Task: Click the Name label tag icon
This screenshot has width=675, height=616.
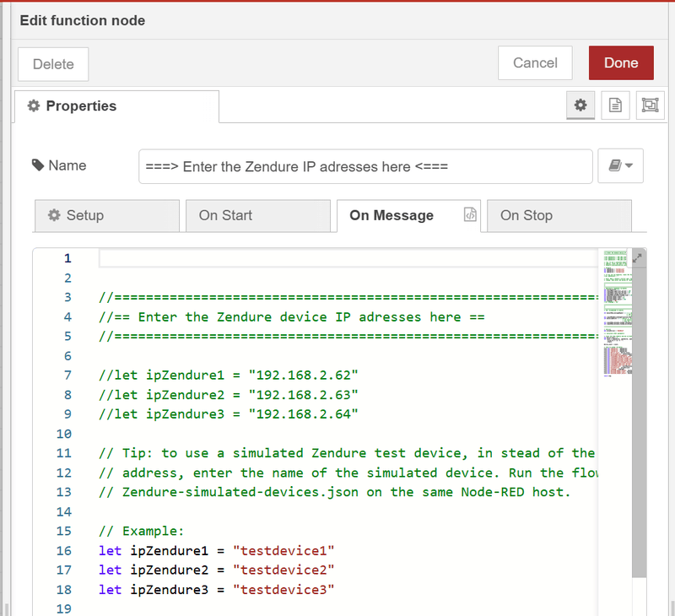Action: (x=38, y=165)
